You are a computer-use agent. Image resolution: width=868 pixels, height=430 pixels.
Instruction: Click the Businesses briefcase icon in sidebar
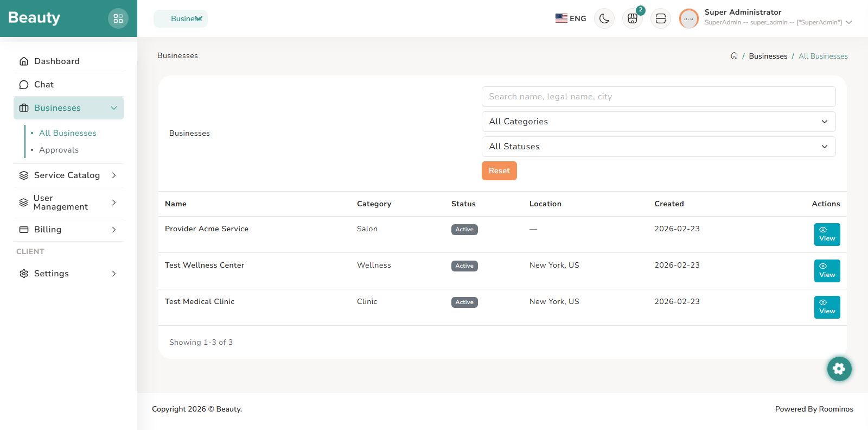pyautogui.click(x=24, y=108)
